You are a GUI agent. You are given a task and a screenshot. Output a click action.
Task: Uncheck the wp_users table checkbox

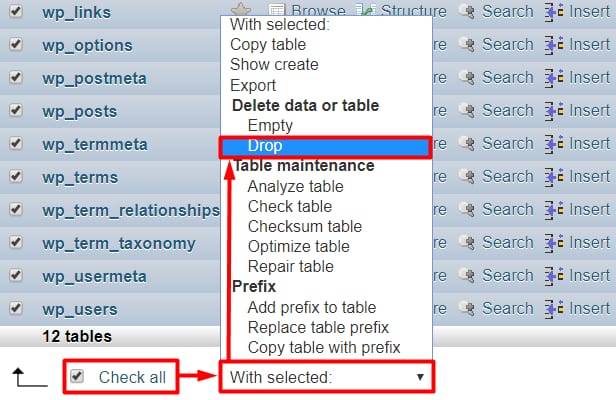point(16,309)
